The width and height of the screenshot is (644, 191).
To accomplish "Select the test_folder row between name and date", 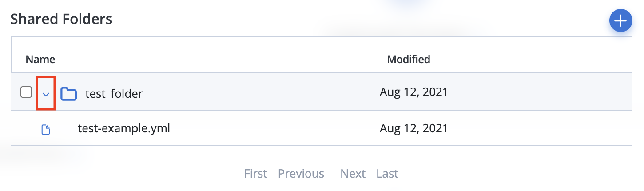I will pos(261,92).
